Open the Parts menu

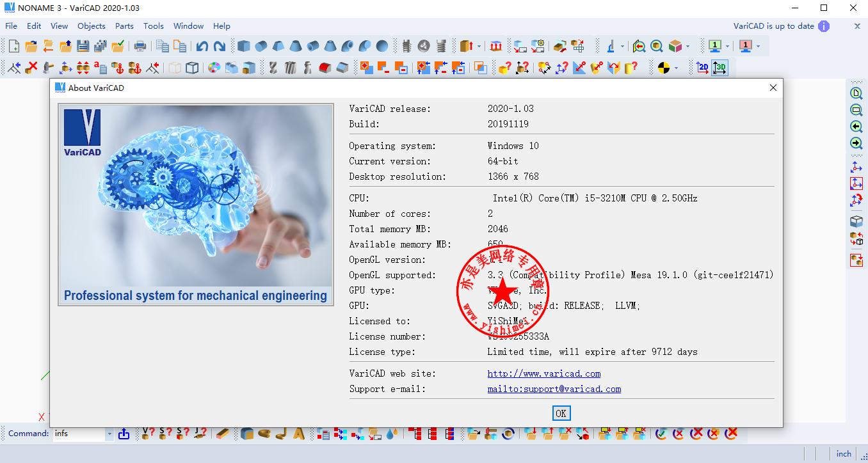pos(124,26)
